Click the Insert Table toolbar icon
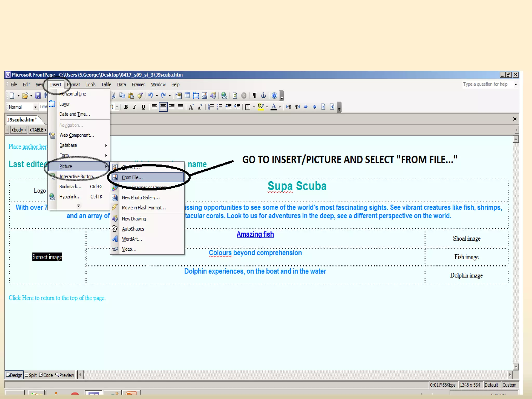532x399 pixels. 187,96
